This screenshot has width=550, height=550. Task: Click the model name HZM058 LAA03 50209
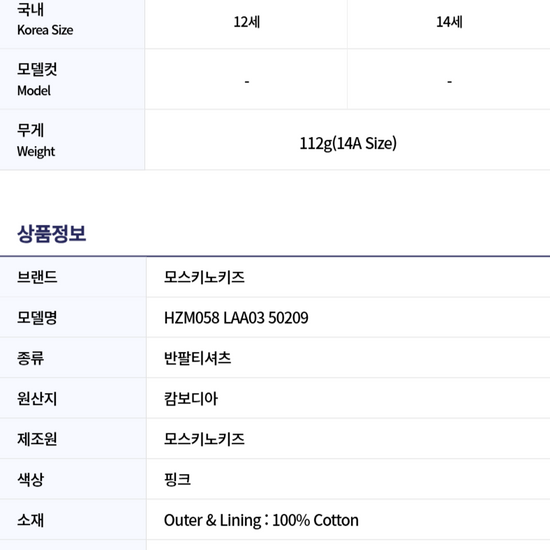click(236, 318)
